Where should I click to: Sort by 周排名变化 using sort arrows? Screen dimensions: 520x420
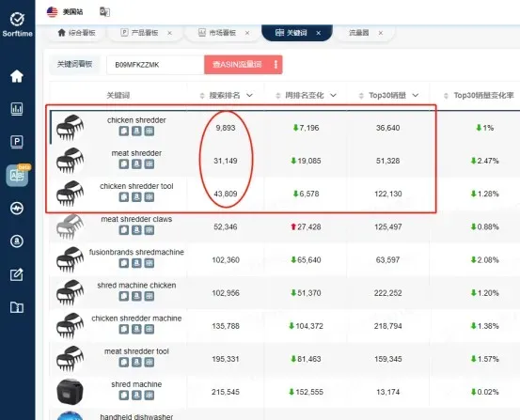point(278,96)
